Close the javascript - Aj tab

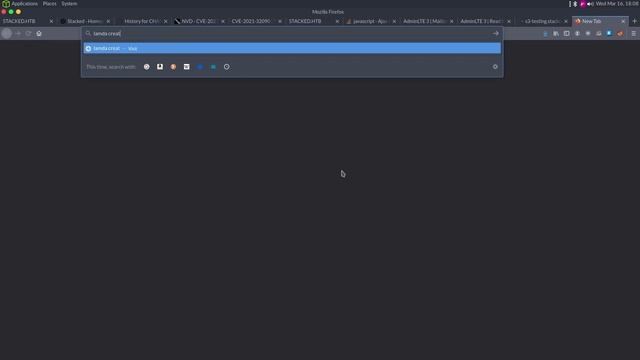394,21
